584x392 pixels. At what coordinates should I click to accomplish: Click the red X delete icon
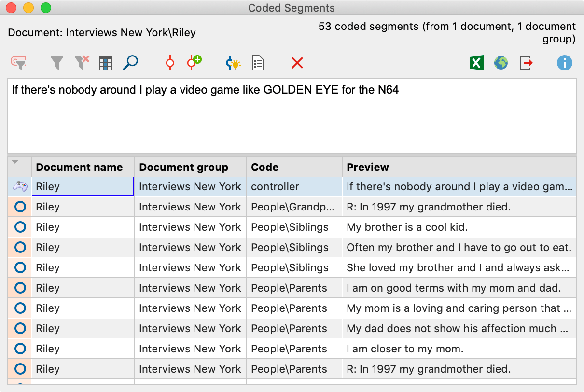[x=297, y=63]
